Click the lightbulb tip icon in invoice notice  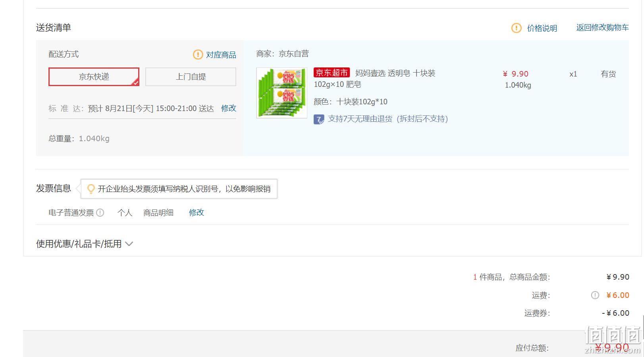click(91, 189)
